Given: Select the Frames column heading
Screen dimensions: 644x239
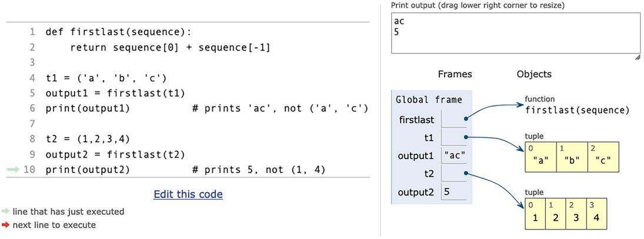Looking at the screenshot, I should [455, 74].
